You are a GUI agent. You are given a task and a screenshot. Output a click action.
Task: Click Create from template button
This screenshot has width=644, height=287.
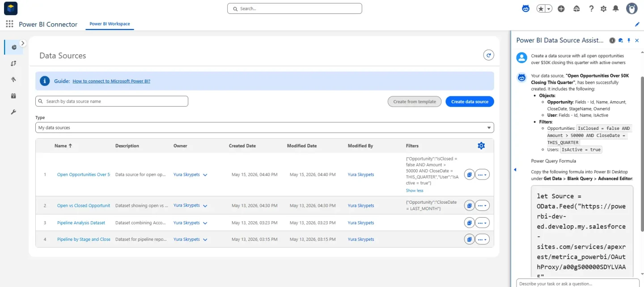pyautogui.click(x=415, y=102)
